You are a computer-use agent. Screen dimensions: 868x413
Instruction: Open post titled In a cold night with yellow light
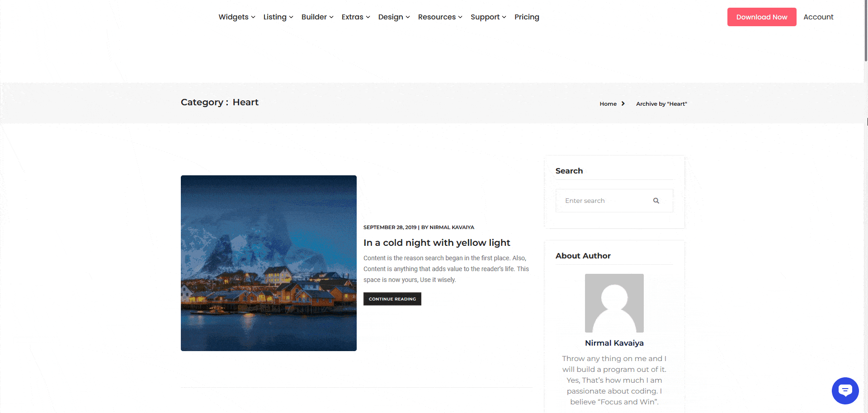click(437, 243)
